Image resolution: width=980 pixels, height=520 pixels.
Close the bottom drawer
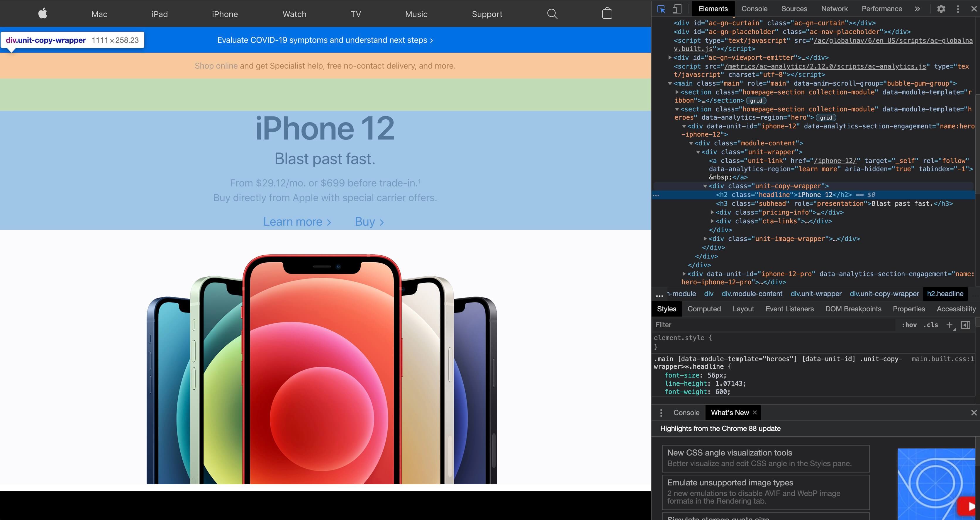click(974, 413)
